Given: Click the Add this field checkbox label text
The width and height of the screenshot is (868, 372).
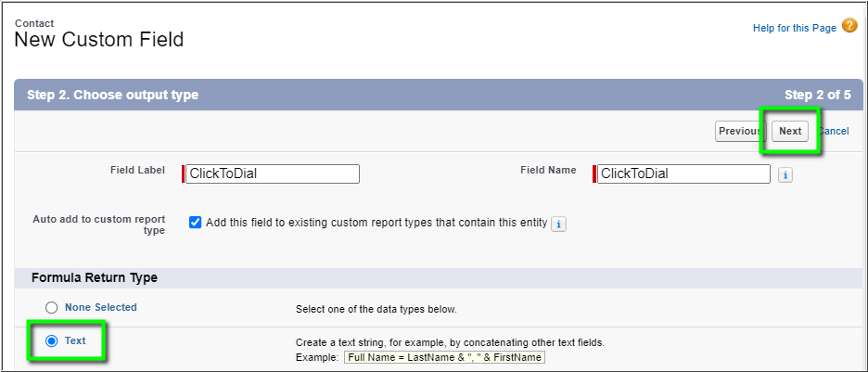Looking at the screenshot, I should click(x=377, y=223).
